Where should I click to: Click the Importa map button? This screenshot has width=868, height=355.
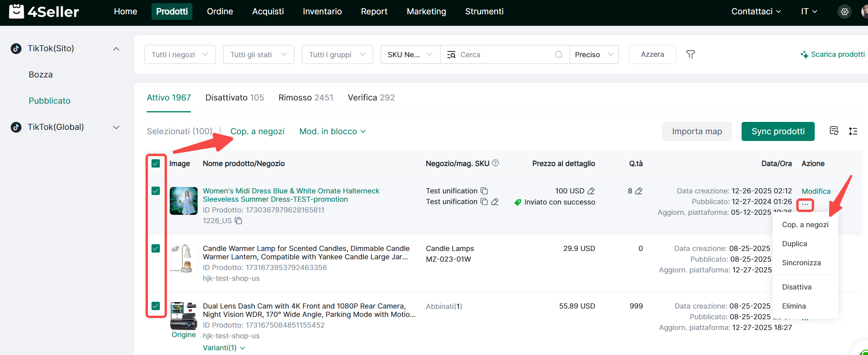pyautogui.click(x=697, y=131)
